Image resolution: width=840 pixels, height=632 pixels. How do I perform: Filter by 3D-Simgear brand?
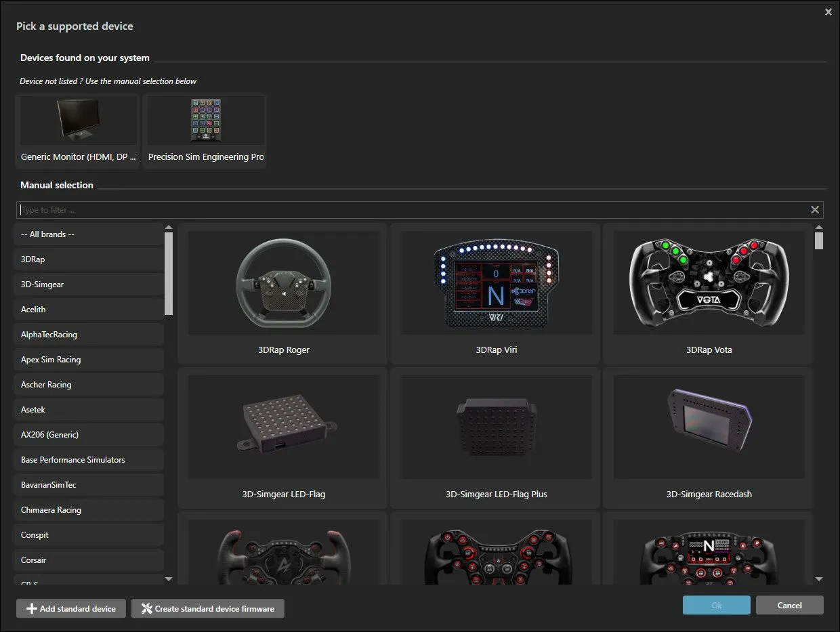(89, 285)
